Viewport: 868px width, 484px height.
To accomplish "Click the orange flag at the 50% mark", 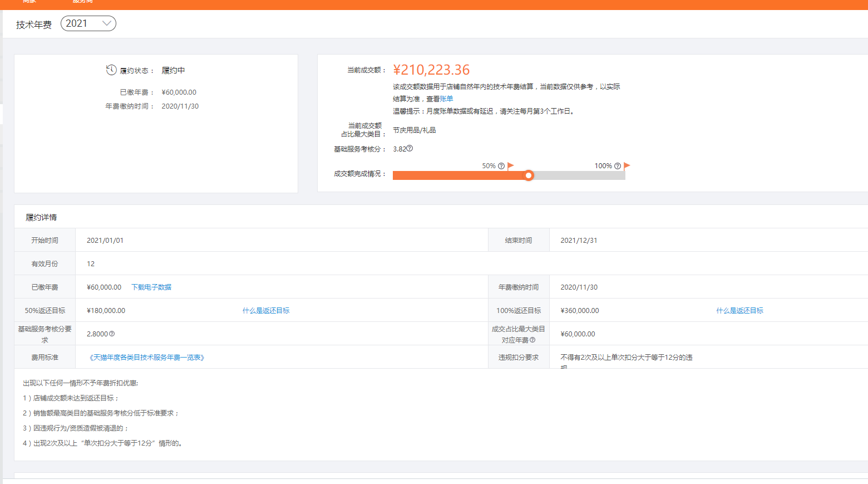I will pos(511,165).
